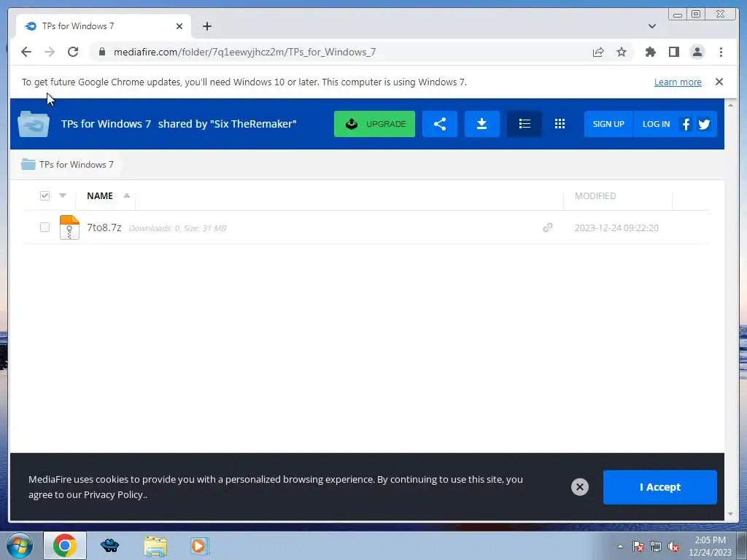Close the Chrome update notice bar
Screen dimensions: 747x560
719,82
